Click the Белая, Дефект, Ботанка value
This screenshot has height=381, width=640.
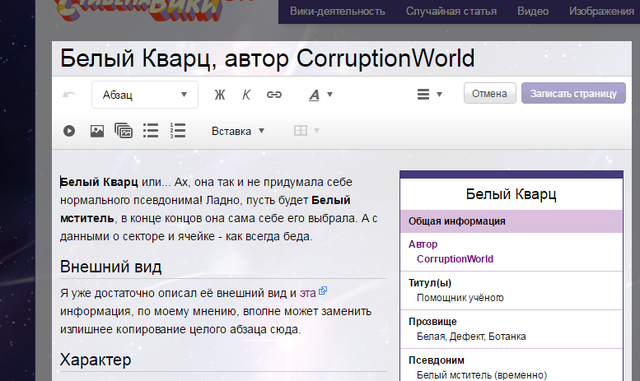pyautogui.click(x=471, y=336)
